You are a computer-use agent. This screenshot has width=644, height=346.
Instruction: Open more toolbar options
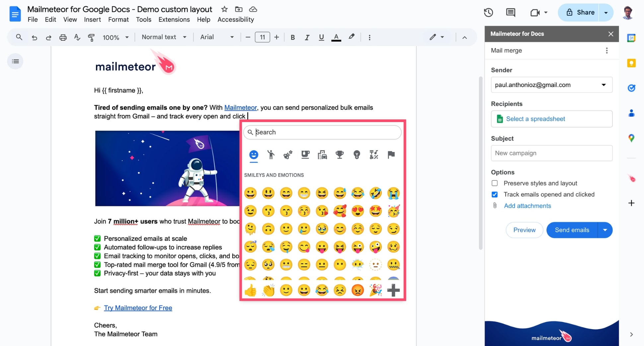pyautogui.click(x=369, y=37)
